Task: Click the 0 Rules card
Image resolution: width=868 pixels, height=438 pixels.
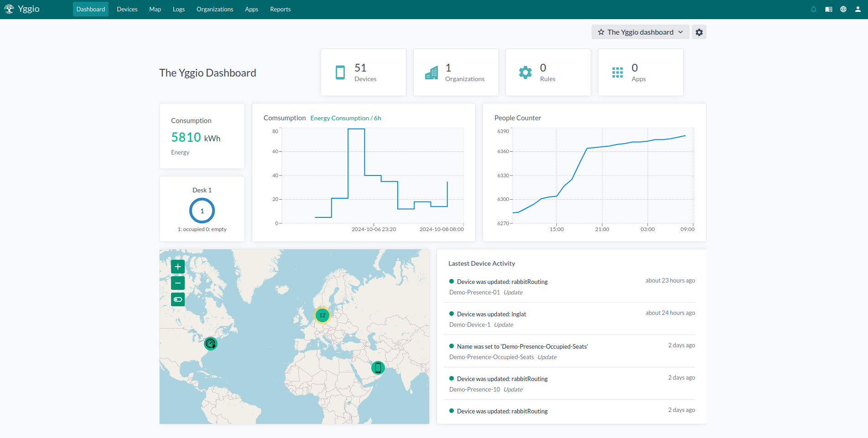Action: 548,72
